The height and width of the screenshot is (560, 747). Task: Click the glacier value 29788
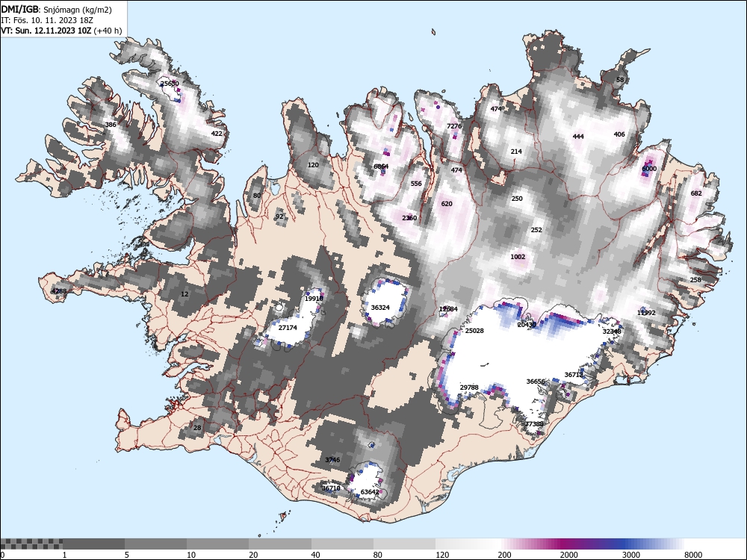coord(469,388)
